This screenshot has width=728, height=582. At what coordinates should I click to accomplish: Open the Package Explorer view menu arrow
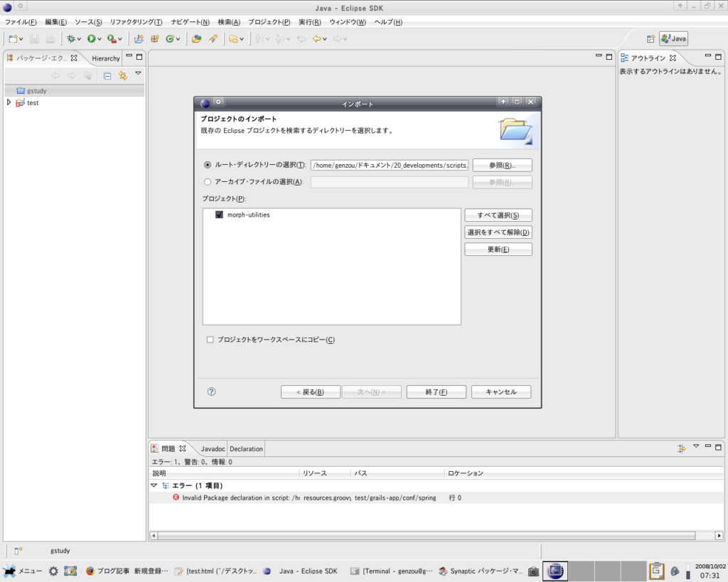coord(139,73)
